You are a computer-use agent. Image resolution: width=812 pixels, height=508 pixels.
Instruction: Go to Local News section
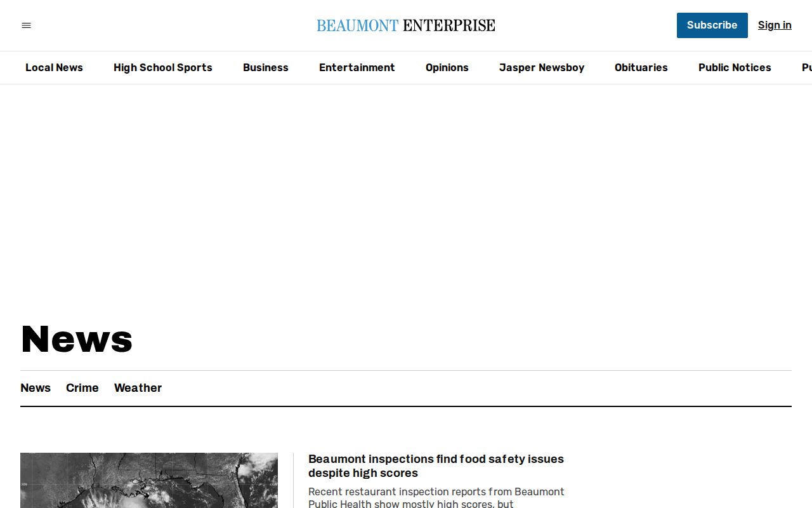(x=54, y=67)
